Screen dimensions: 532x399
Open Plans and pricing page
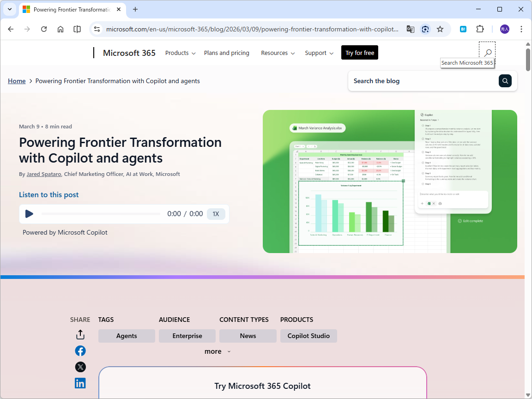pos(227,53)
